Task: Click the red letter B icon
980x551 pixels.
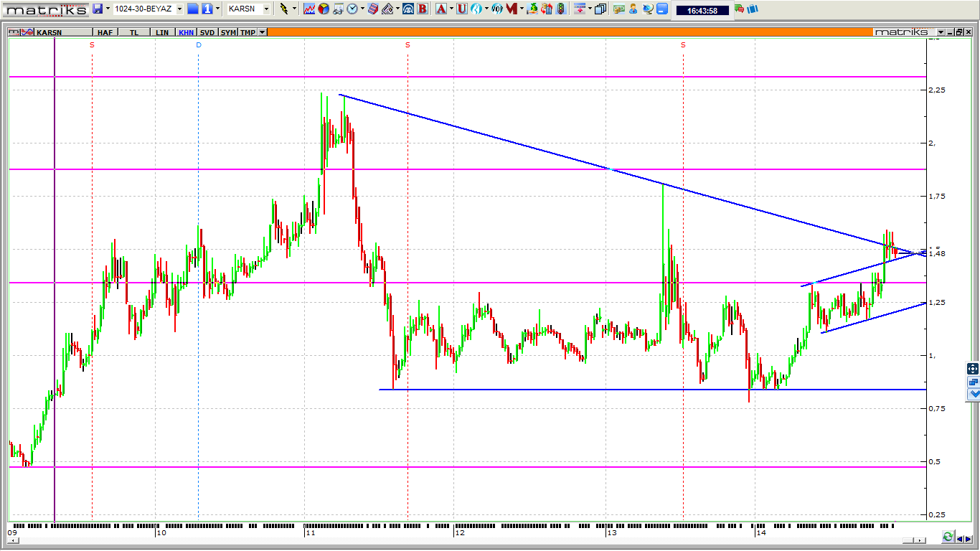Action: pos(422,9)
